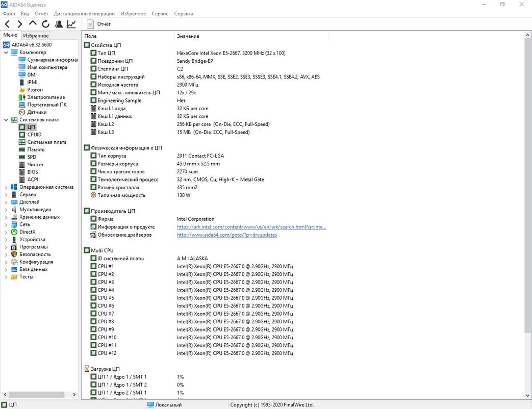Open the Файл menu
Viewport: 532px width, 409px height.
(9, 14)
